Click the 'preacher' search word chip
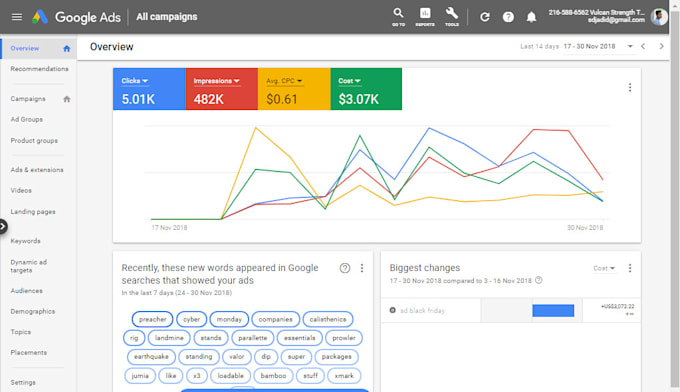 point(153,319)
